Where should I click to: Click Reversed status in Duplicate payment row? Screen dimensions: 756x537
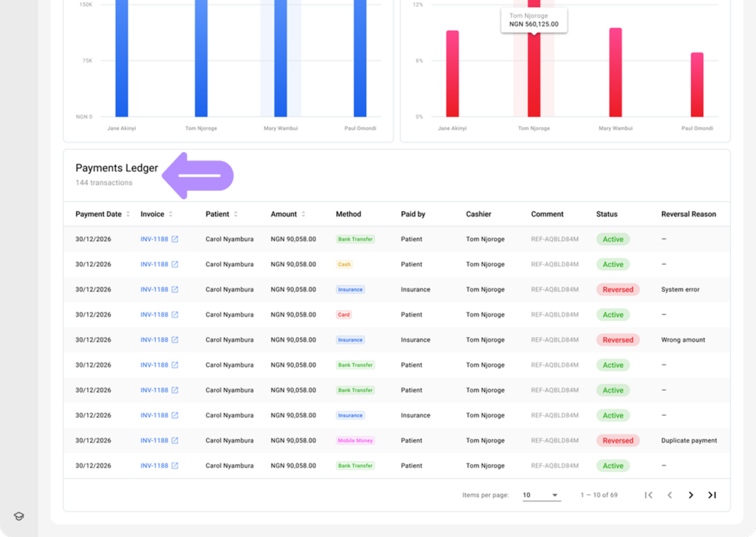click(x=618, y=440)
